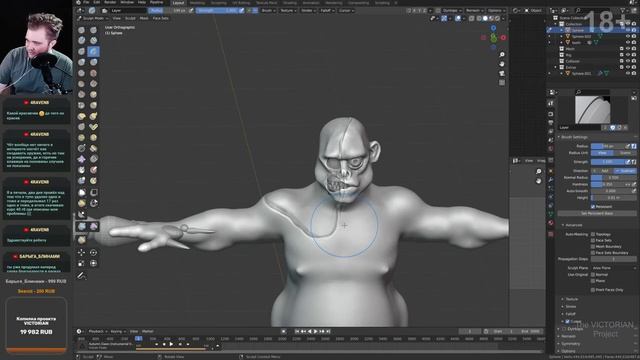
Task: Open the Sculpt menu in viewport header
Action: tap(130, 18)
